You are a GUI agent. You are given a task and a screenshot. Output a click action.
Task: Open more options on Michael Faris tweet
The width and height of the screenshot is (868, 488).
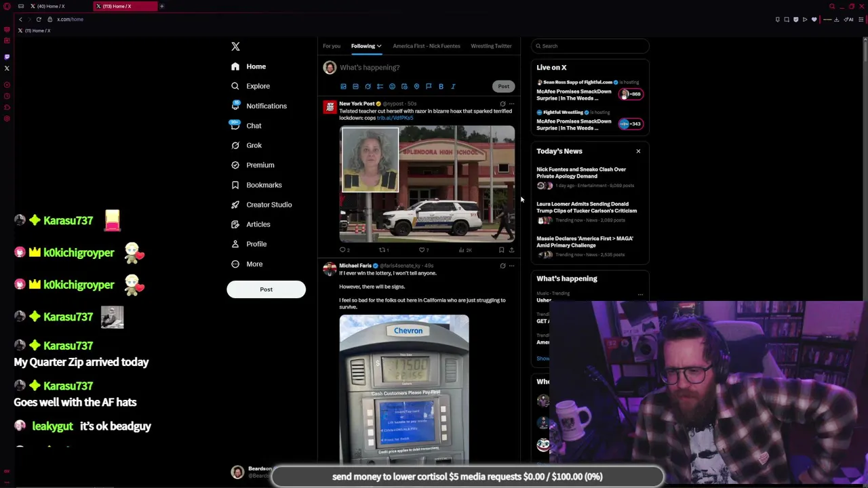pos(512,266)
